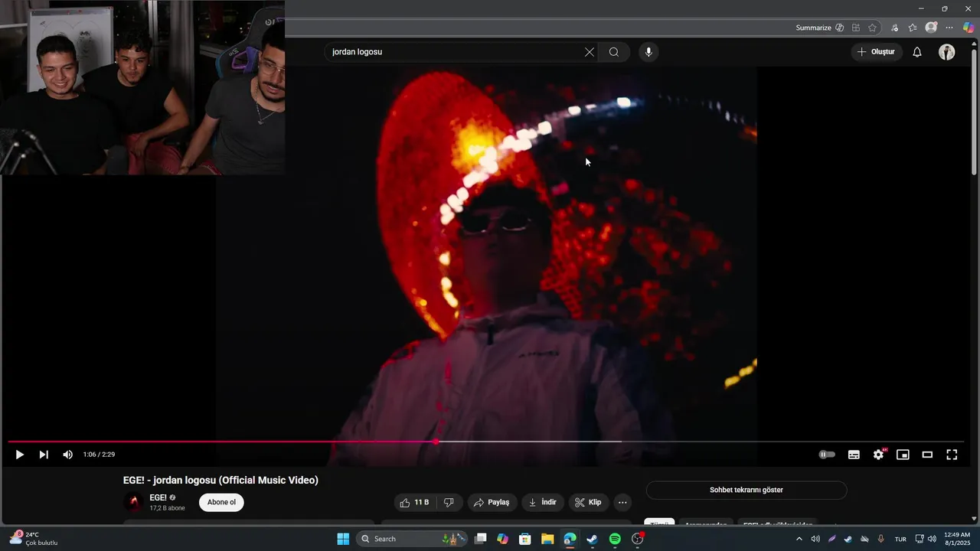Like the video thumbs-up button

pos(414,503)
